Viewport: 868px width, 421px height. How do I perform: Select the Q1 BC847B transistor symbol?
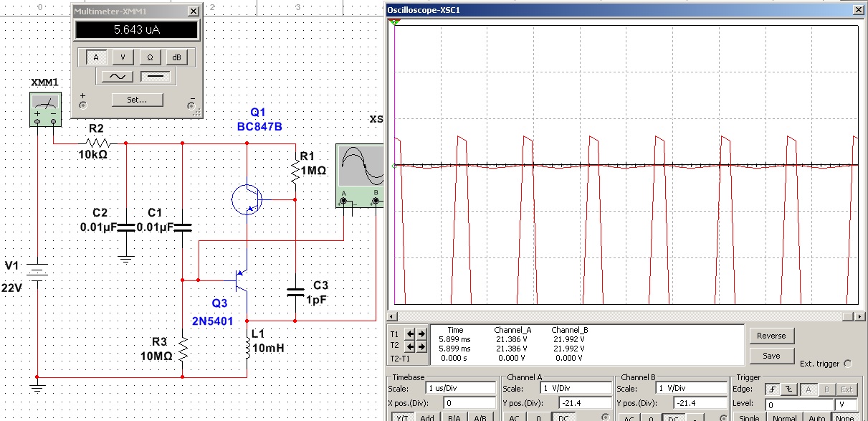[246, 199]
